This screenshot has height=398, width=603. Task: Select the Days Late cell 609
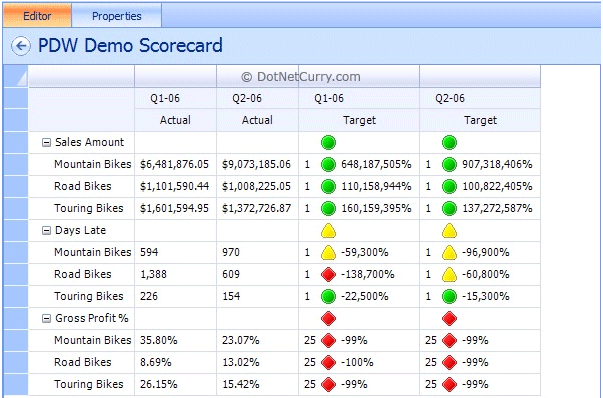click(257, 275)
